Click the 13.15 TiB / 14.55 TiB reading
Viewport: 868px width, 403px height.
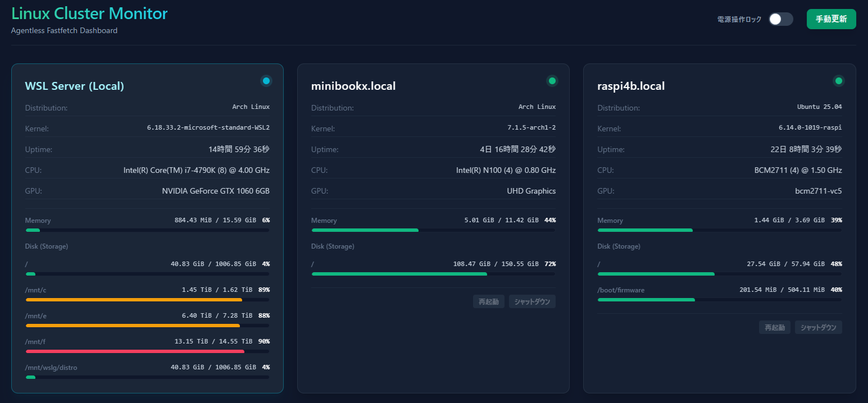point(213,341)
